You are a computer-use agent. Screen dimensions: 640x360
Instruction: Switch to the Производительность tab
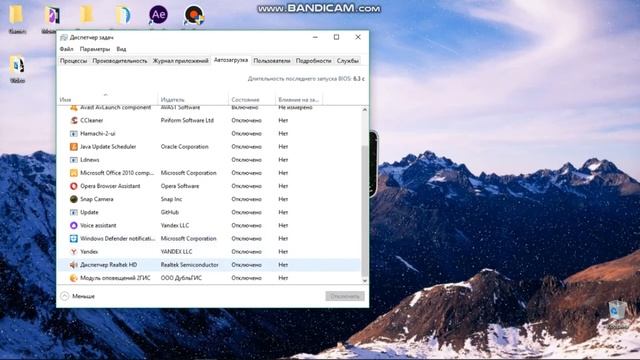coord(120,61)
